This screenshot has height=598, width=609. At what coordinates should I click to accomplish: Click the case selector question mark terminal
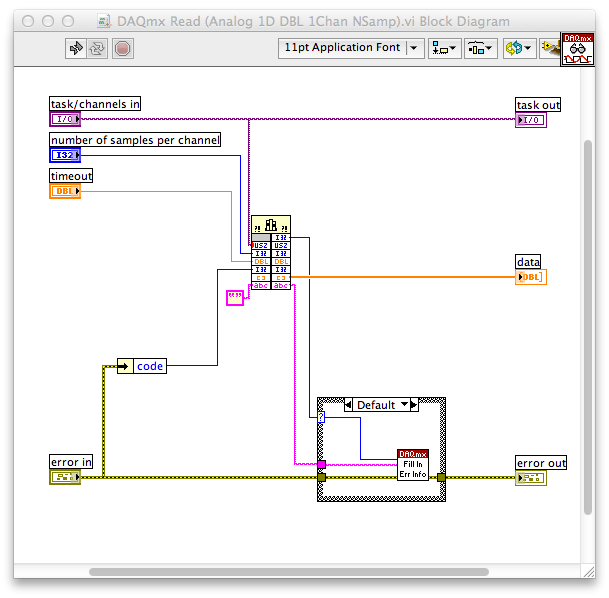point(321,417)
